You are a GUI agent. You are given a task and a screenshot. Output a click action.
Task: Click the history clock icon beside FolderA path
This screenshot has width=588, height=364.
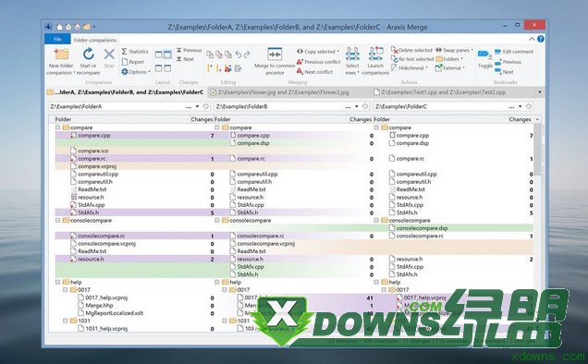[x=206, y=106]
